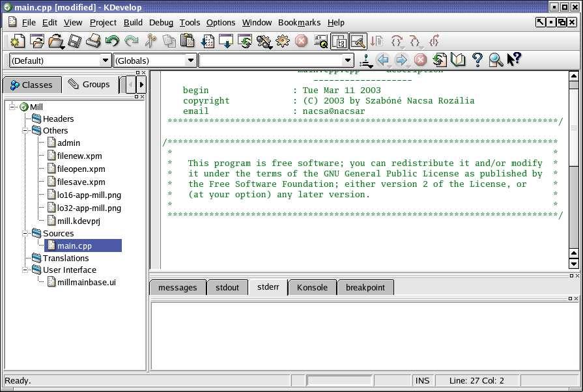Click the red Stop icon in top toolbar
Screen dimensions: 583x392
click(x=301, y=41)
